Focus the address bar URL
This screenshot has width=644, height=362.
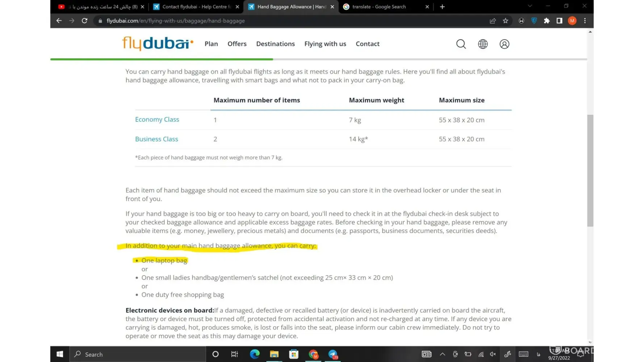pos(176,21)
